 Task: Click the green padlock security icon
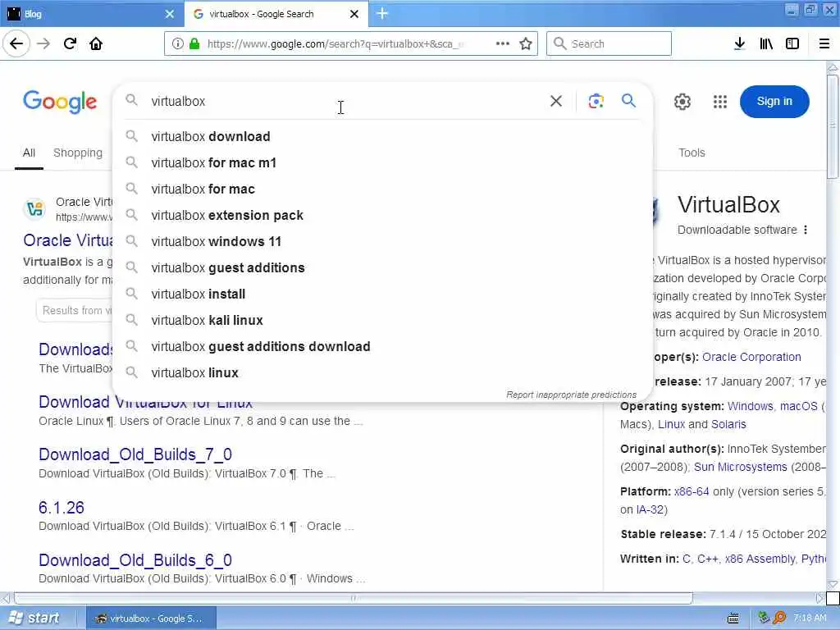coord(194,43)
